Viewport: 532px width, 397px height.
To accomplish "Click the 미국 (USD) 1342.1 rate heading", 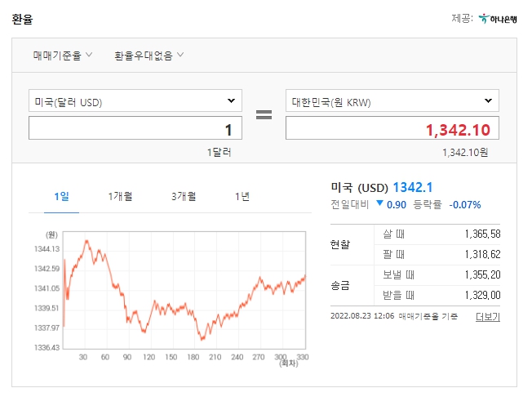I will pyautogui.click(x=382, y=187).
